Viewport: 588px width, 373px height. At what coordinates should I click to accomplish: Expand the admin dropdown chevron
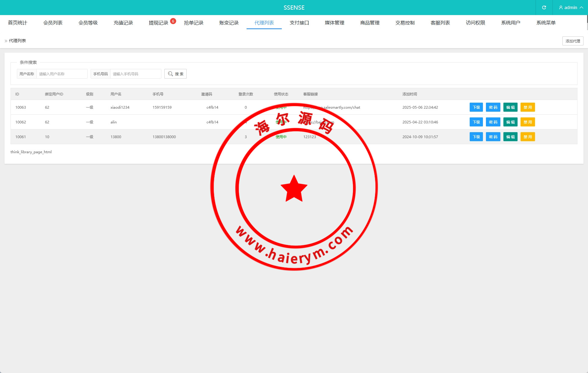pyautogui.click(x=581, y=8)
